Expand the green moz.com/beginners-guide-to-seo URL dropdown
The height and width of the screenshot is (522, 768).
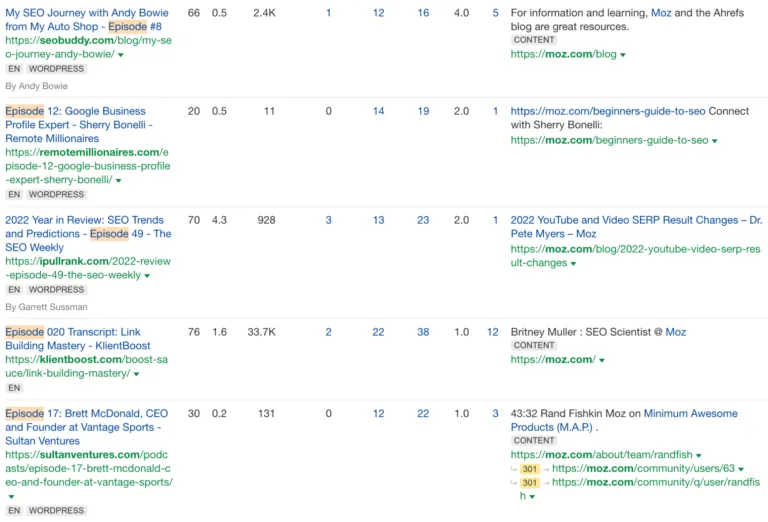tap(714, 141)
